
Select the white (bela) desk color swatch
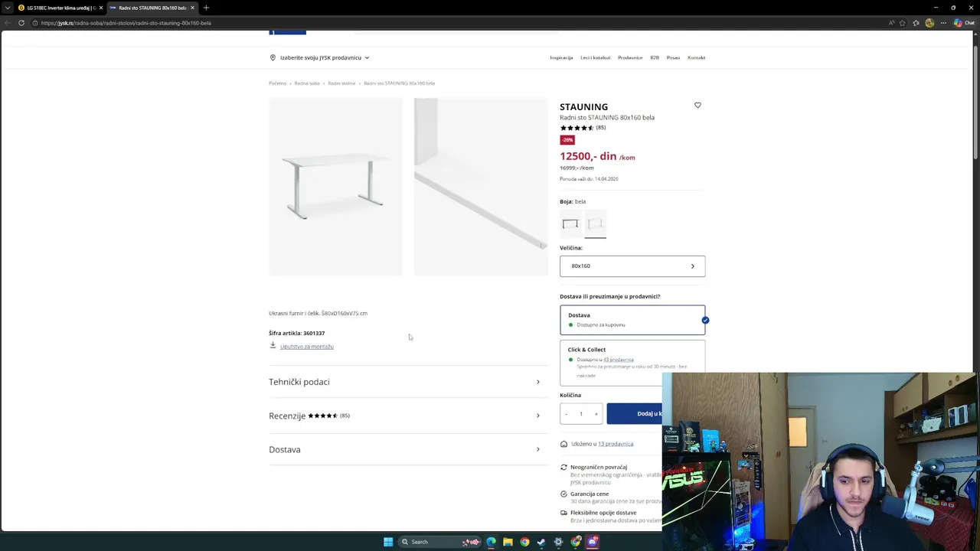[596, 224]
